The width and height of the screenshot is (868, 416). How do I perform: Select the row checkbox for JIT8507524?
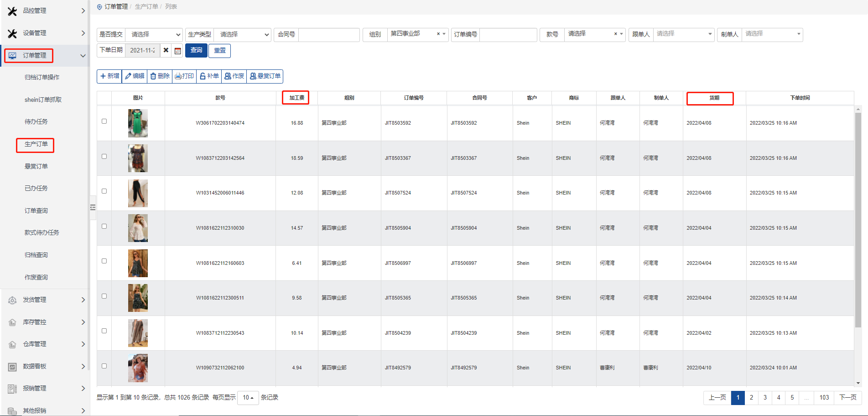coord(104,191)
